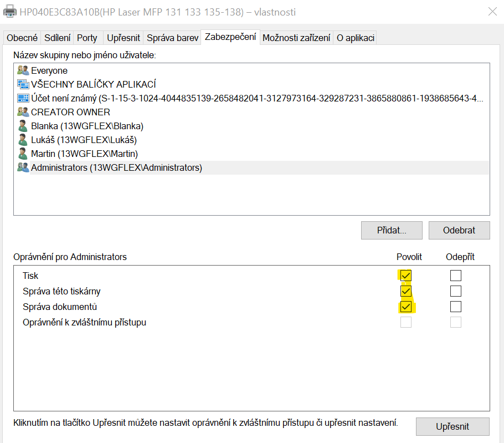Click the VŠECHNY BALÍČKY APLIKACÍ package icon

[23, 84]
